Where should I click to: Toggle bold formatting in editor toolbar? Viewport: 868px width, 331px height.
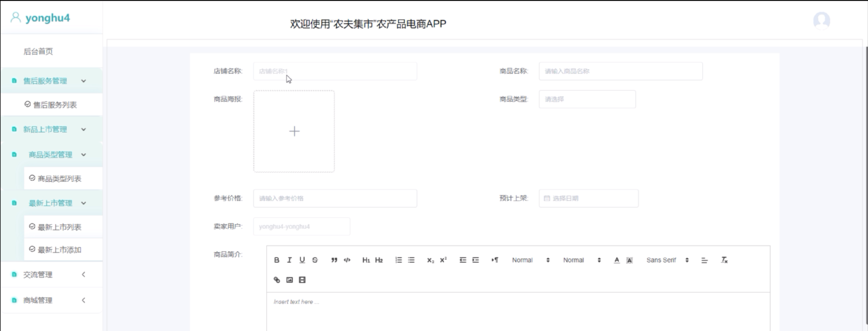tap(276, 260)
